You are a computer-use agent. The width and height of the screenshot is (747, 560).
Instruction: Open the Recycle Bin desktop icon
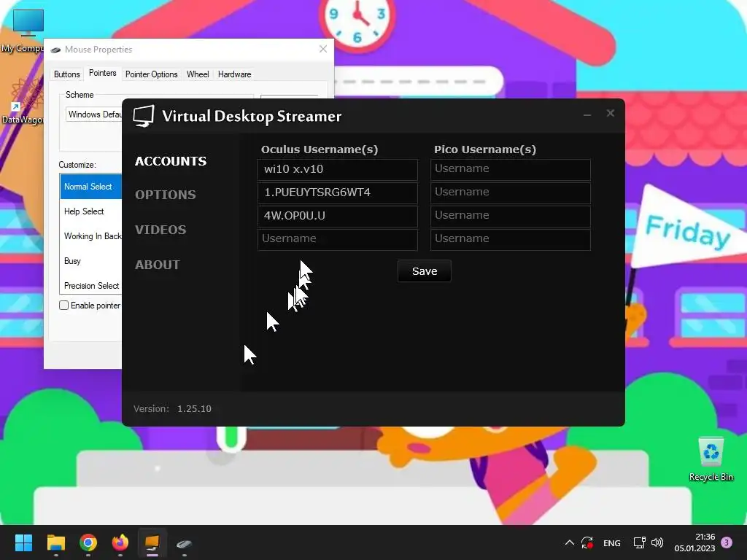[711, 459]
